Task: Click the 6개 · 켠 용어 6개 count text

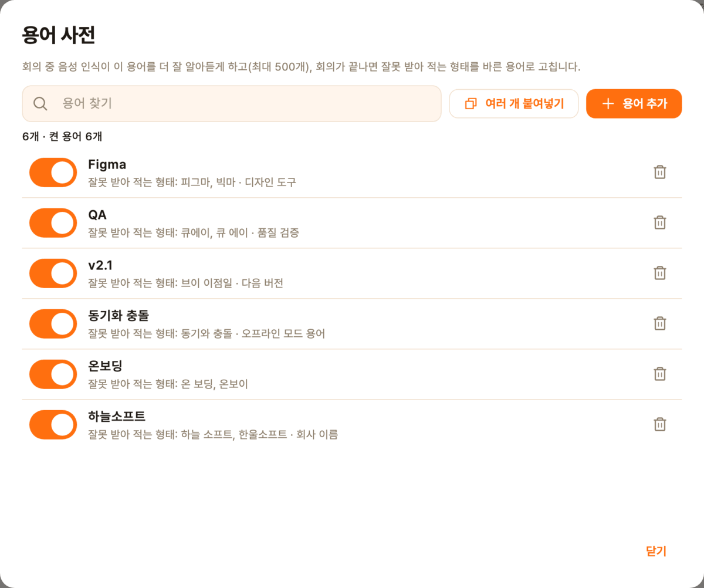Action: click(62, 137)
